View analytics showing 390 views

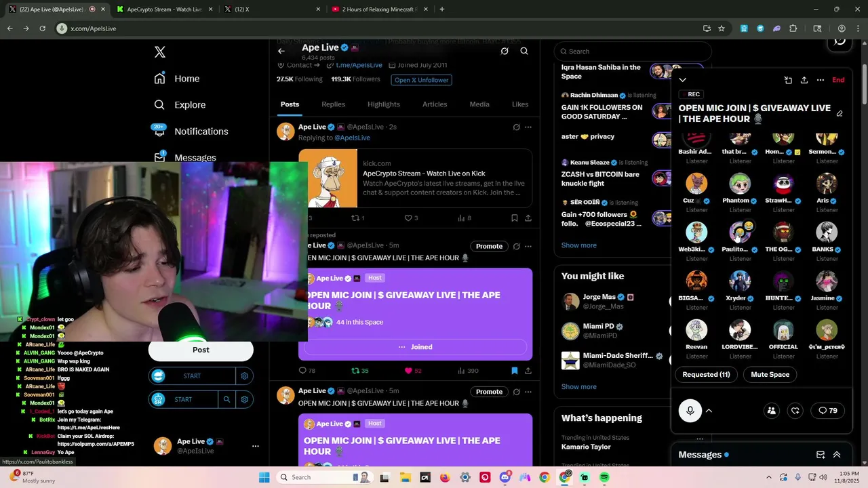tap(469, 371)
